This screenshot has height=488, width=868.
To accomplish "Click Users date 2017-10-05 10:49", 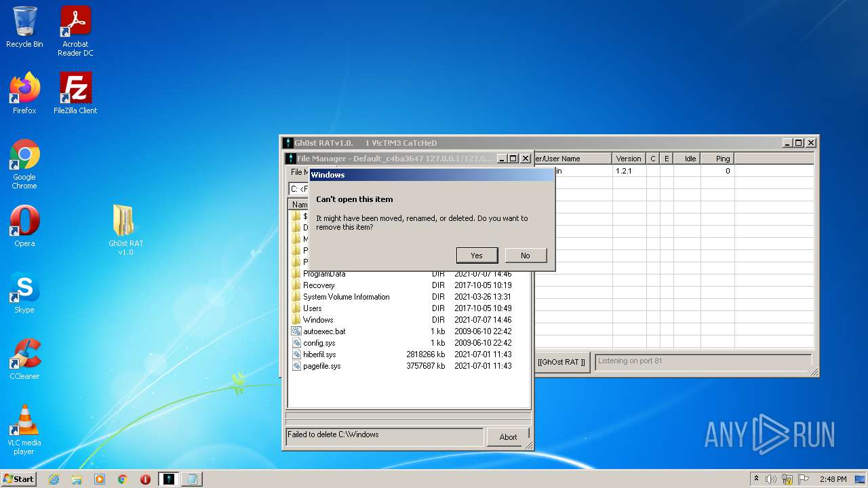I will pyautogui.click(x=483, y=308).
